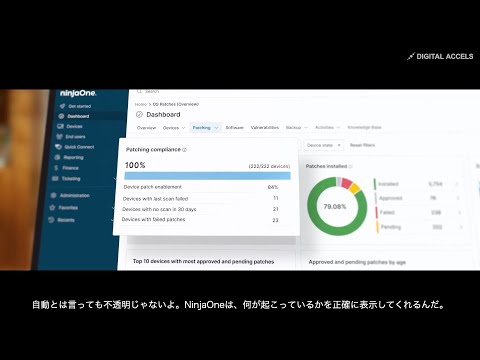Open the Devices with failed patches row
This screenshot has height=360, width=480.
(200, 220)
